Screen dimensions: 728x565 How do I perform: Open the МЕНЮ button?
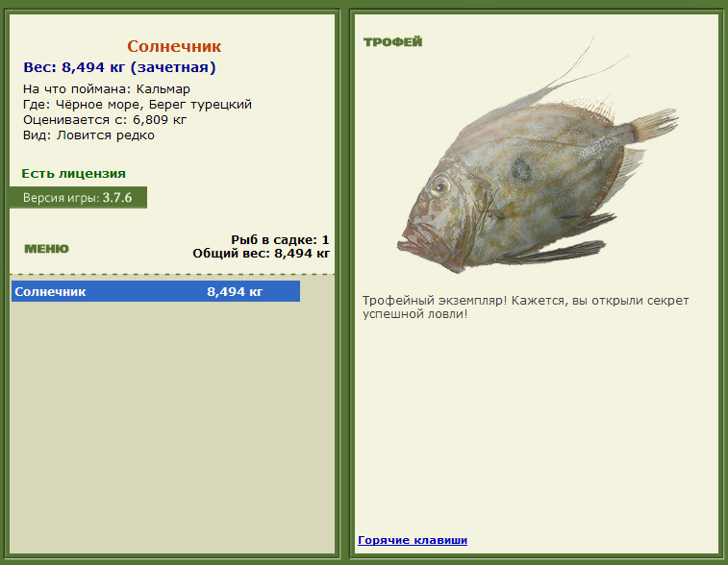pyautogui.click(x=46, y=249)
